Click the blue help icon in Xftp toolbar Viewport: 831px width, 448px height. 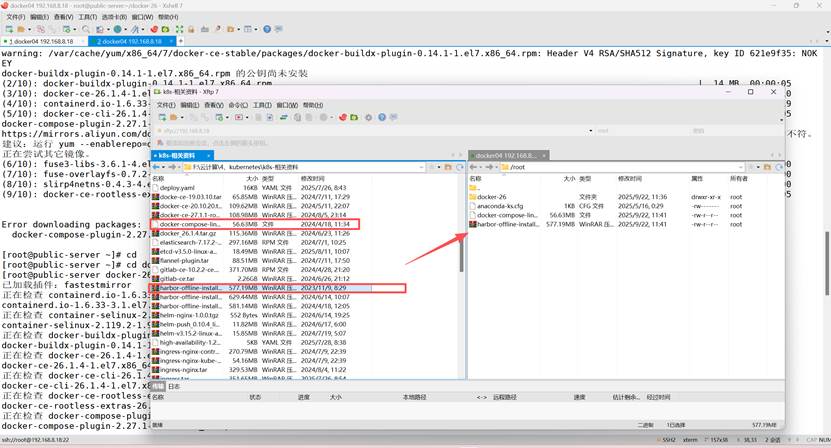coord(382,117)
